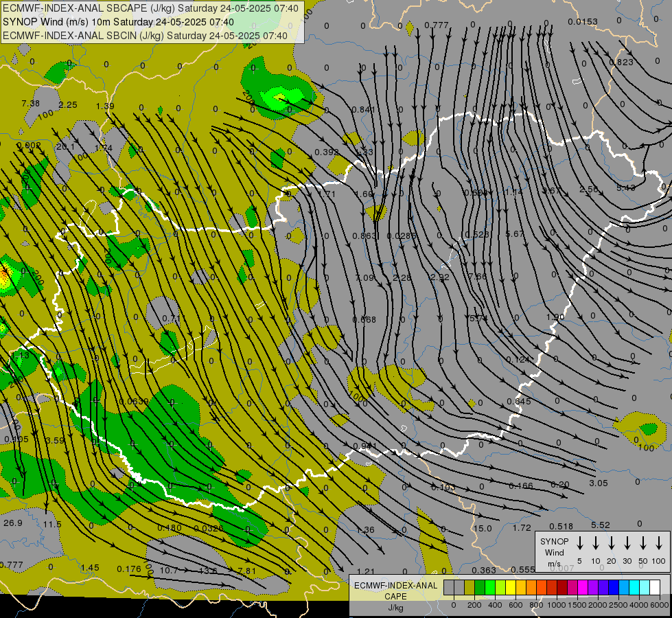
Task: Click the map value 7.38
Action: pyautogui.click(x=30, y=104)
